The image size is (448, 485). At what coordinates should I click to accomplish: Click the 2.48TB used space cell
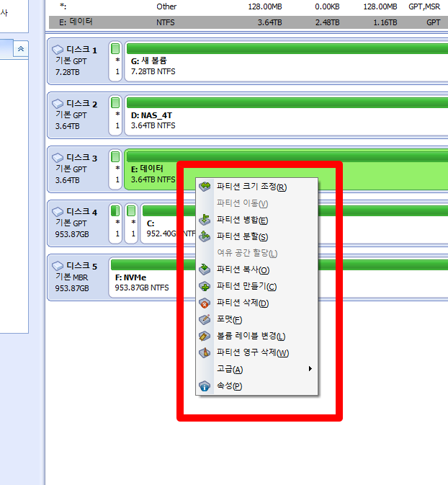tap(327, 22)
